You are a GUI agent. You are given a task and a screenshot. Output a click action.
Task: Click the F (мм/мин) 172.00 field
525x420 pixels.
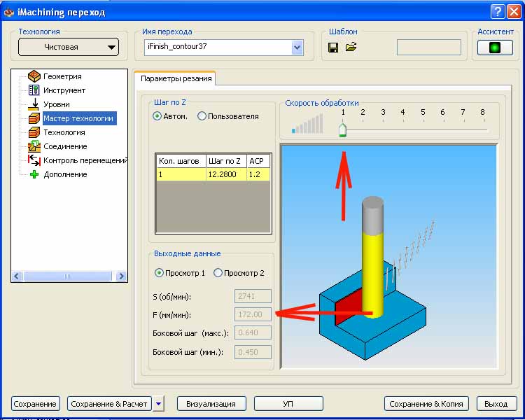[253, 314]
